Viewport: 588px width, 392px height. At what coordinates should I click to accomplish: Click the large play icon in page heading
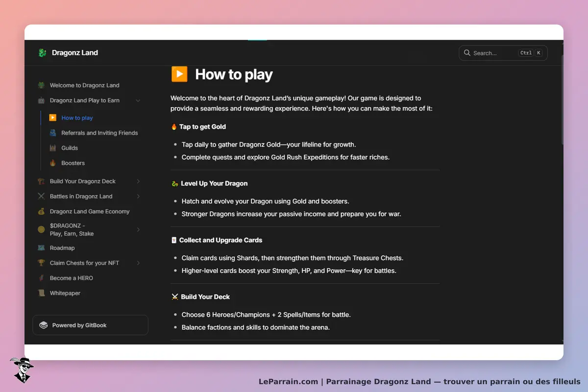[x=179, y=74]
